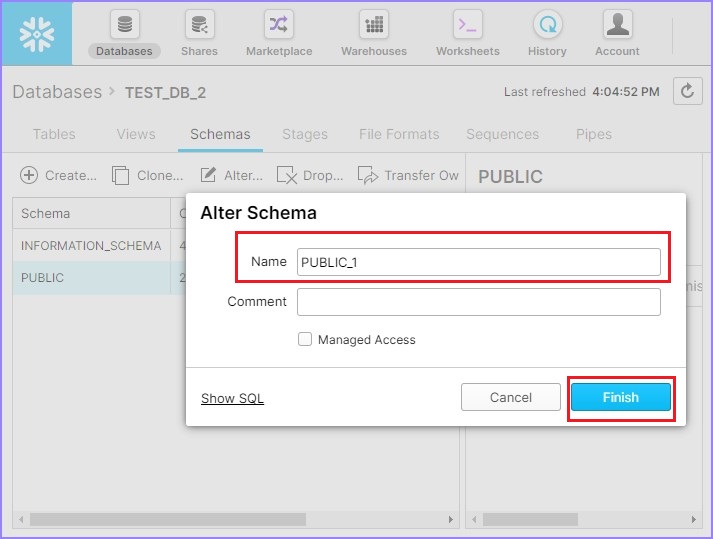Click the Create schema toolbar button
Image resolution: width=713 pixels, height=539 pixels.
pos(59,175)
